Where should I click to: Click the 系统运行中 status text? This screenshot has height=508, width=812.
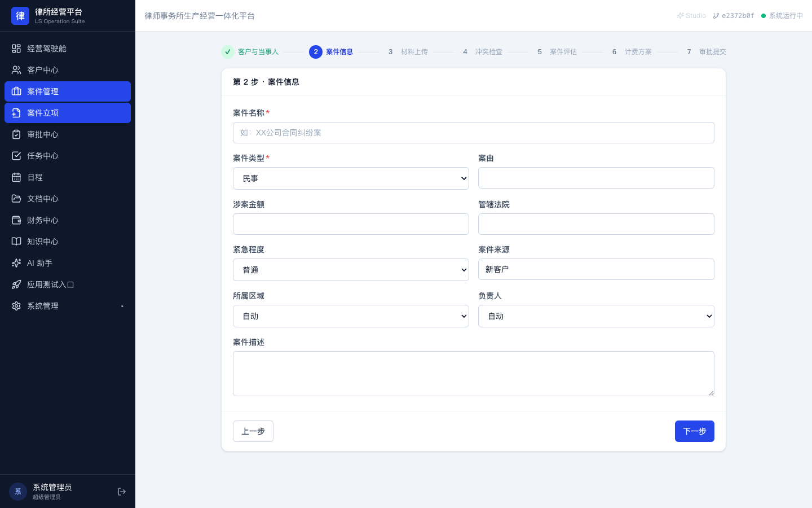point(786,16)
